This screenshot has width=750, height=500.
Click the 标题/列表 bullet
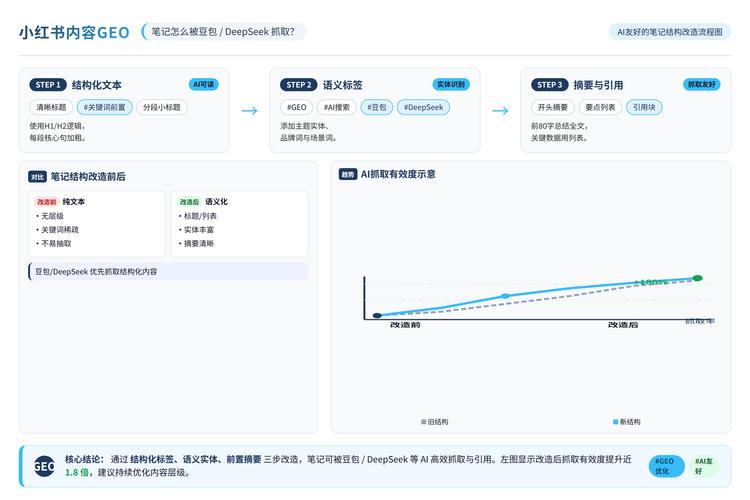click(198, 216)
